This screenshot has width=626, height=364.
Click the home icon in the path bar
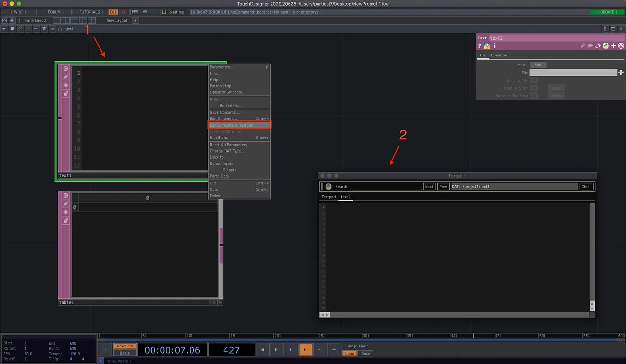tap(12, 29)
